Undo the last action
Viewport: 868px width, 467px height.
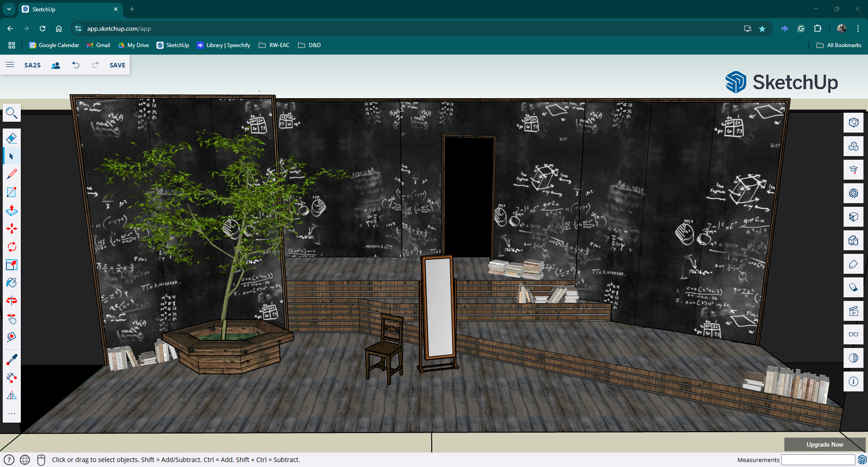pyautogui.click(x=75, y=65)
